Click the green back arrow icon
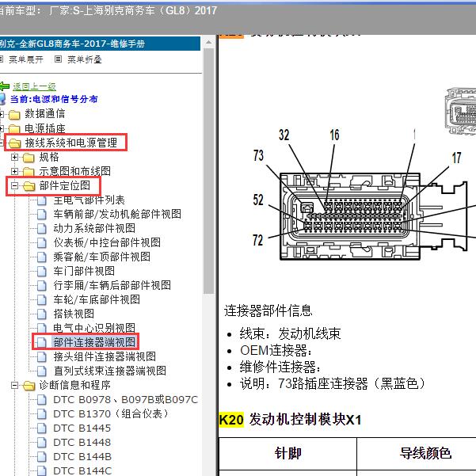 tap(4, 86)
